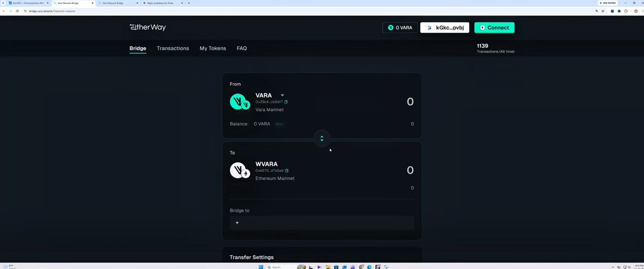Viewport: 644px width, 269px height.
Task: Select the Bridge tab
Action: tap(138, 48)
